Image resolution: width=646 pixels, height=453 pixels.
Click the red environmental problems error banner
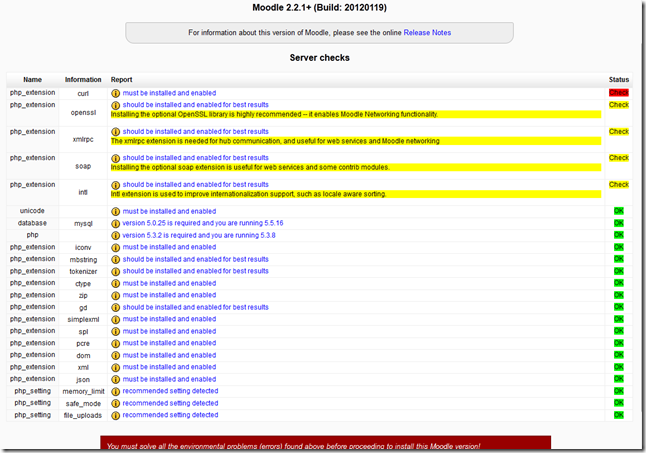click(325, 444)
